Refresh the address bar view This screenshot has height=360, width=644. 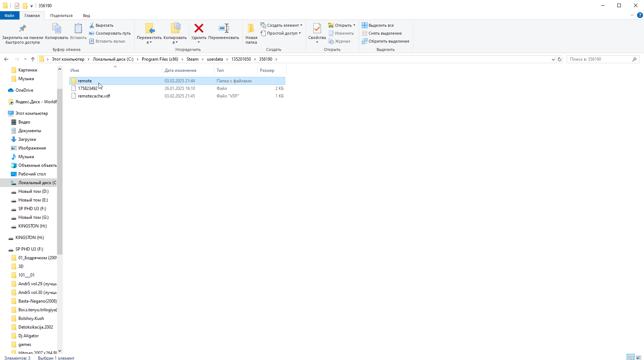tap(560, 59)
